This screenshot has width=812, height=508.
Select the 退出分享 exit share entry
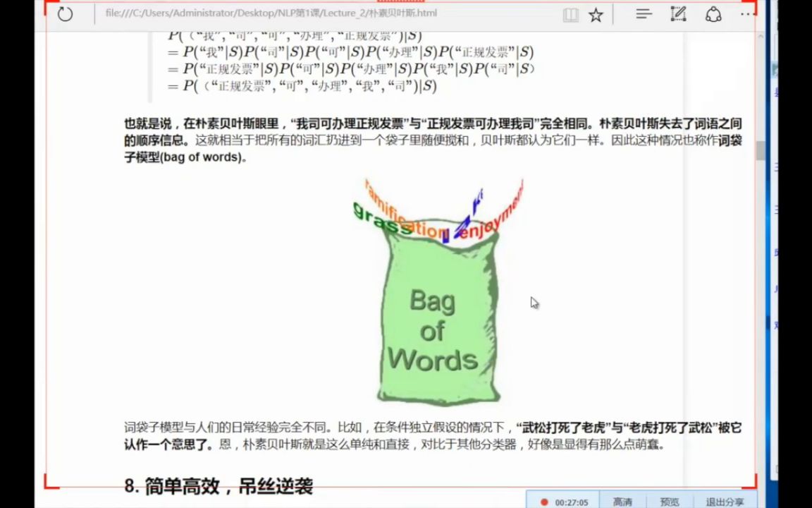725,501
